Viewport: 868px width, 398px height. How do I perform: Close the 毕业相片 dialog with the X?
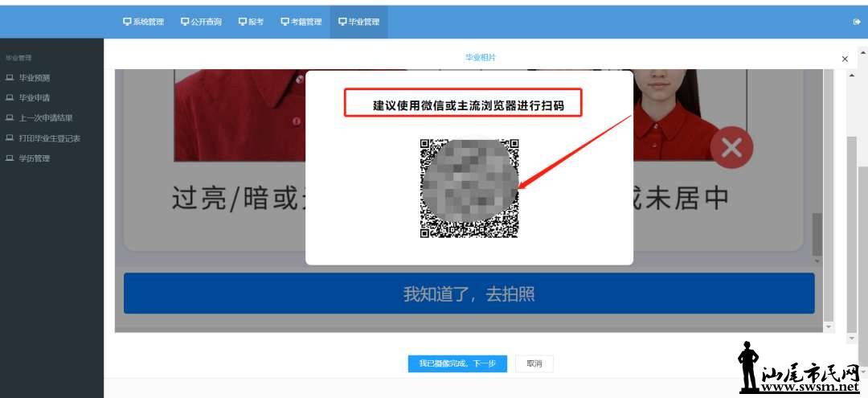pos(845,59)
